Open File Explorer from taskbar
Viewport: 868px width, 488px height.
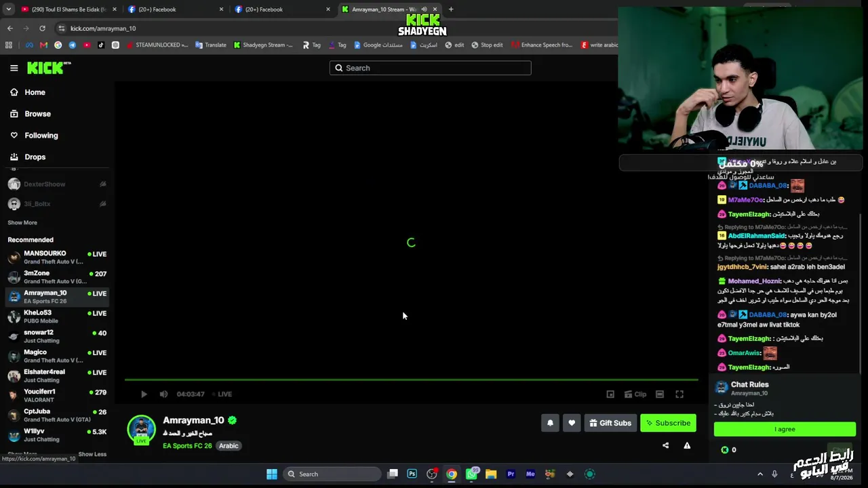click(491, 474)
